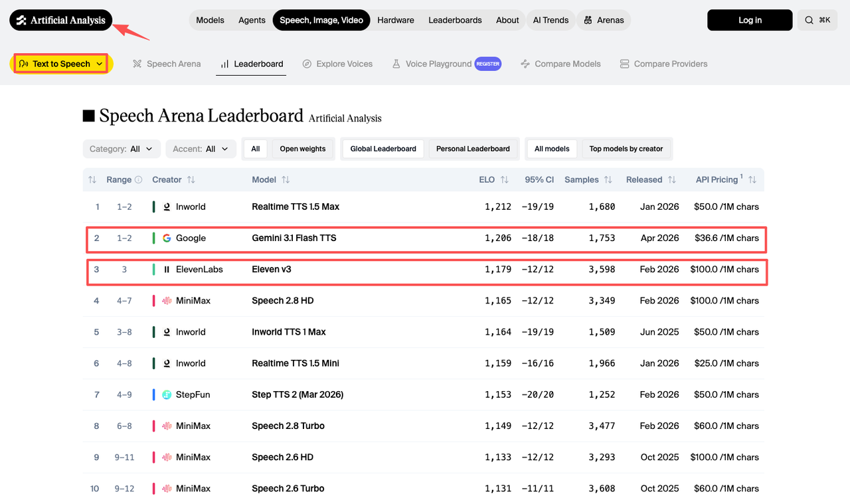Show Top models by creator

pyautogui.click(x=626, y=149)
